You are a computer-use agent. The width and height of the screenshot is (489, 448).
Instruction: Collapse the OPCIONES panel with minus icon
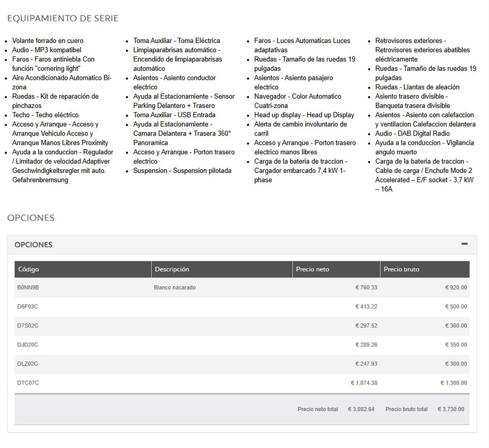click(x=464, y=244)
